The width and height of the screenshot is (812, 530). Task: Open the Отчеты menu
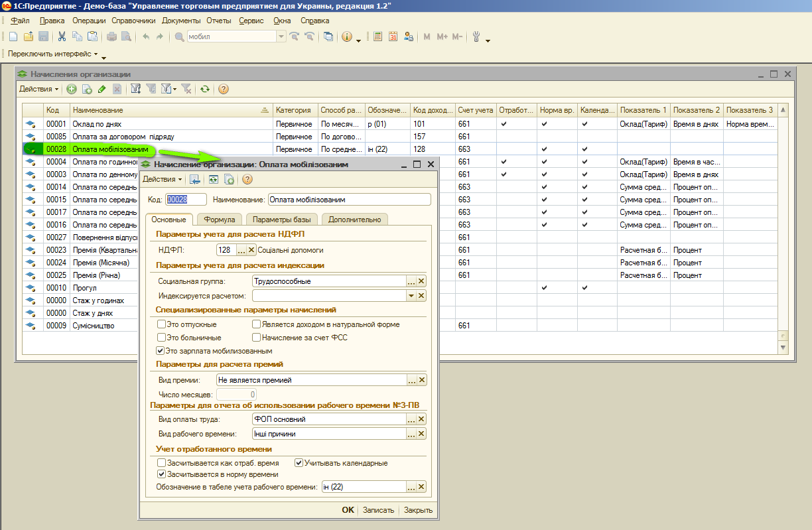219,21
